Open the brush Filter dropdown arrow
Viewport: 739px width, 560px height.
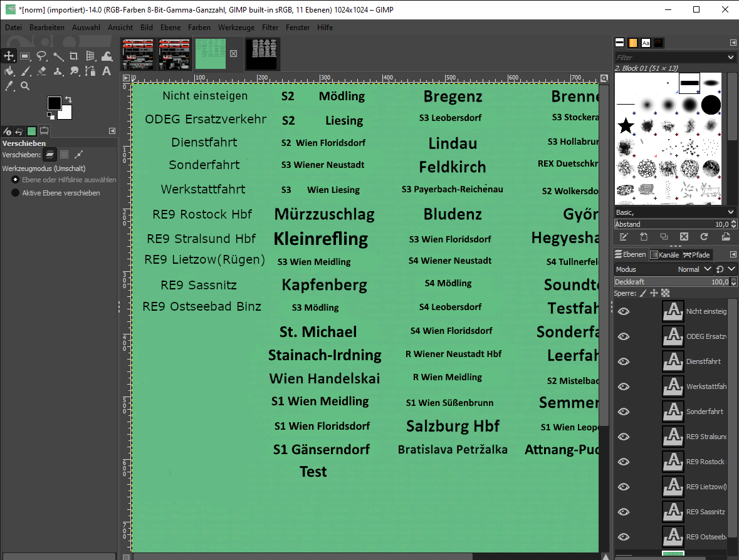click(730, 58)
